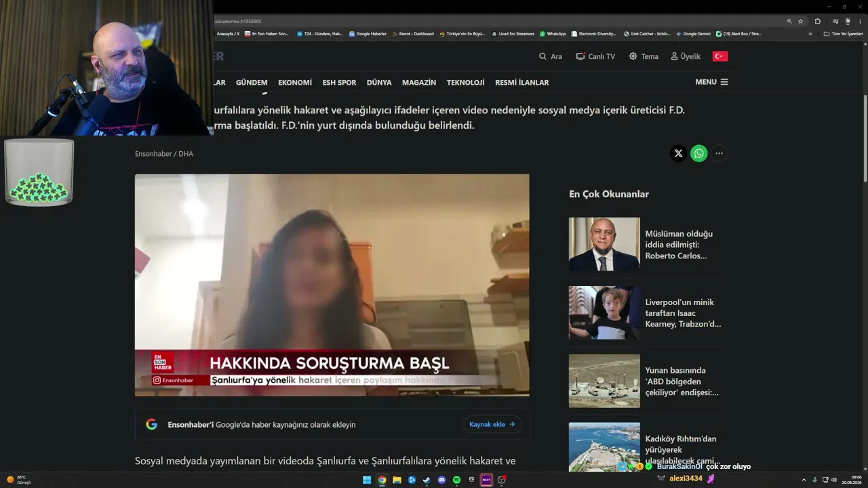868x488 pixels.
Task: Open the GÜNDEM section
Action: [252, 82]
